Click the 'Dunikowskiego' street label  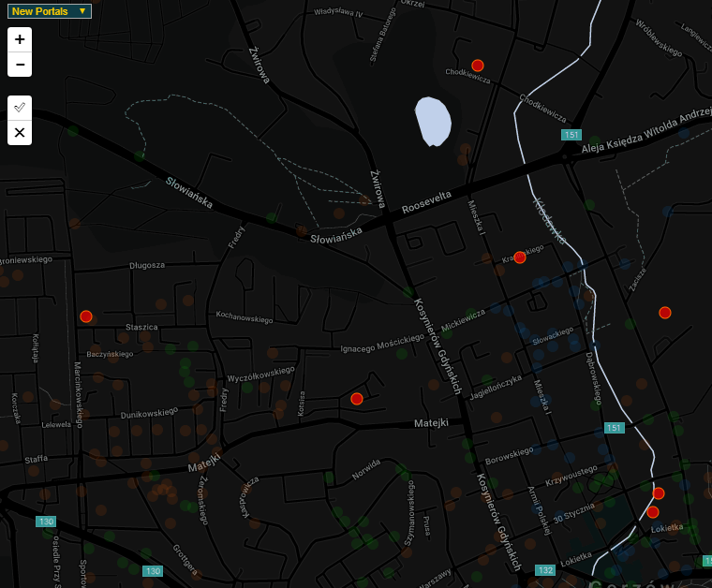pyautogui.click(x=149, y=413)
